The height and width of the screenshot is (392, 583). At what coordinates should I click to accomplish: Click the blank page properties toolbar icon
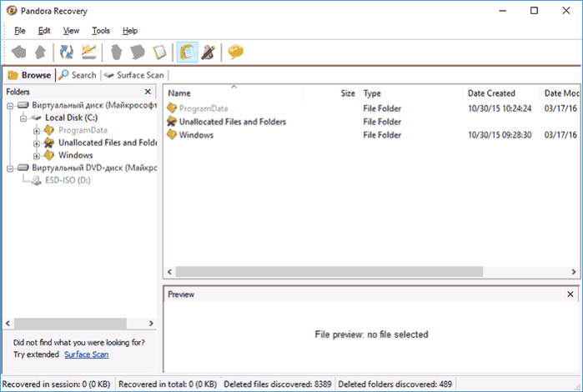click(159, 52)
